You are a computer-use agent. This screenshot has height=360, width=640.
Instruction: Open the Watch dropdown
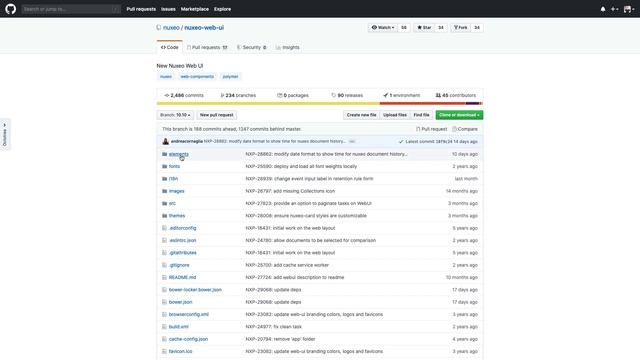click(x=382, y=28)
